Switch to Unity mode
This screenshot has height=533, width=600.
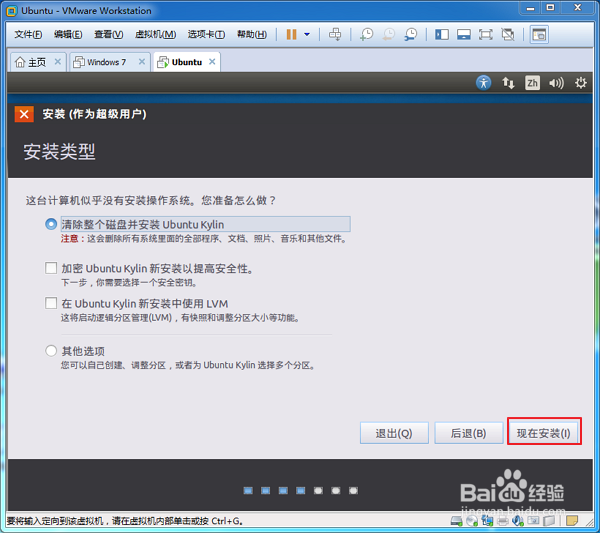(x=508, y=34)
